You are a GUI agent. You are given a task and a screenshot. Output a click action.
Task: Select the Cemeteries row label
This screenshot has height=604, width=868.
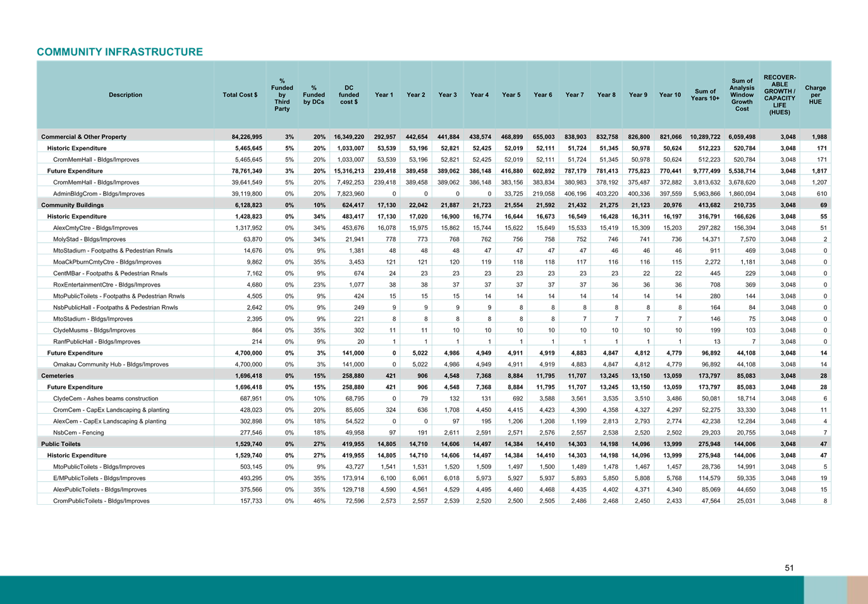coord(57,376)
